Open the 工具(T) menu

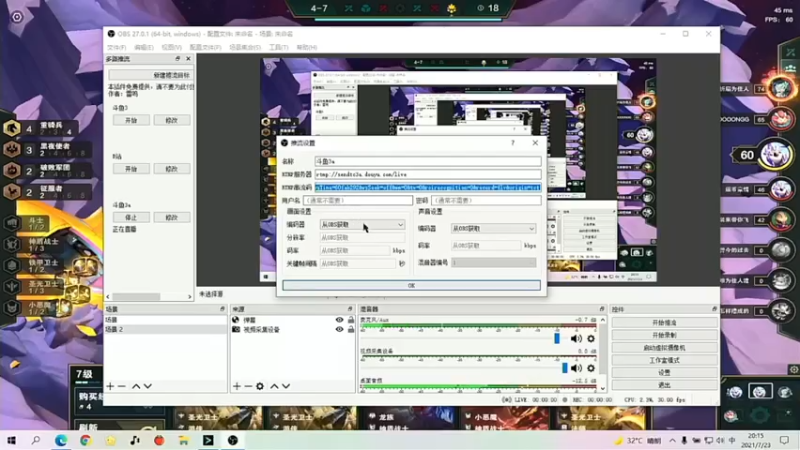tap(279, 47)
